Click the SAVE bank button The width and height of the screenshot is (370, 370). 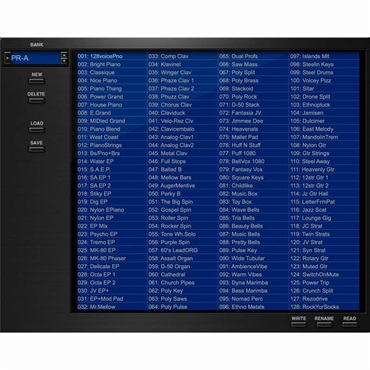36,149
